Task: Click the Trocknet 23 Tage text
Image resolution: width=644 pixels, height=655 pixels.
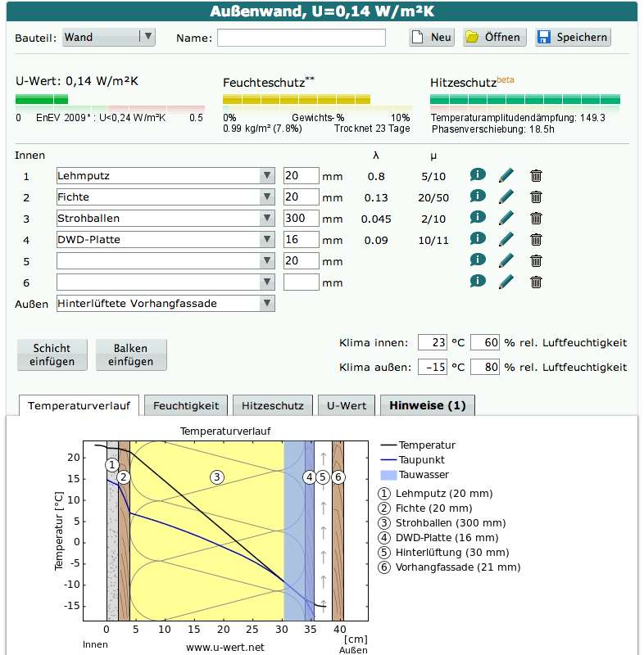Action: (x=371, y=129)
